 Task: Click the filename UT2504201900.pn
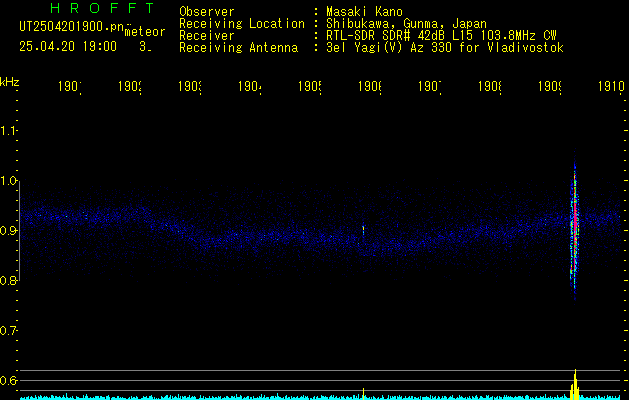pos(71,27)
